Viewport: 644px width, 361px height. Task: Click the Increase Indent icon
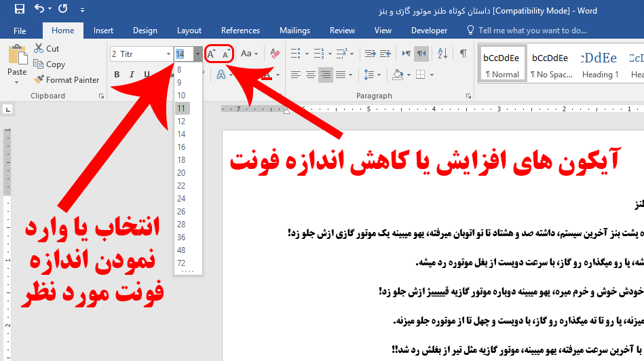(386, 54)
